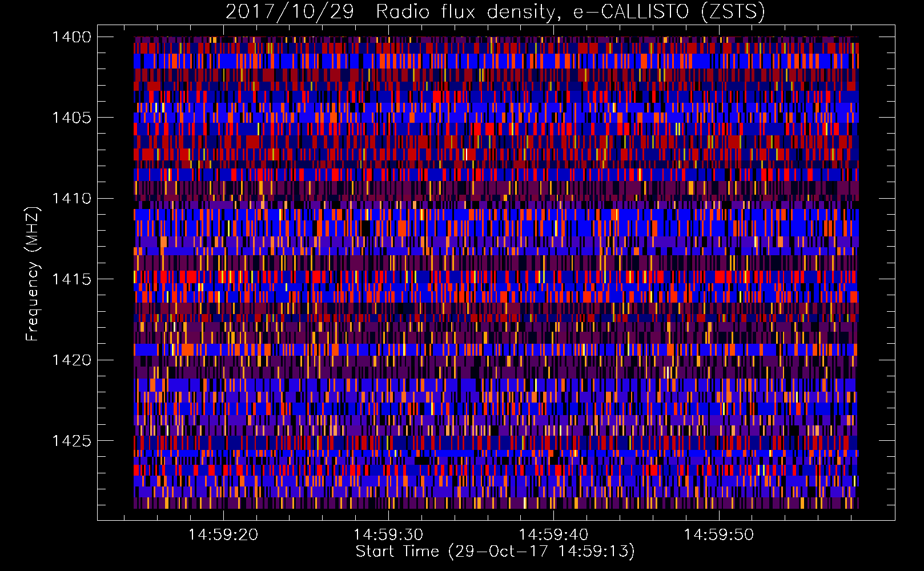Select the 1420 frequency tick label

click(71, 360)
